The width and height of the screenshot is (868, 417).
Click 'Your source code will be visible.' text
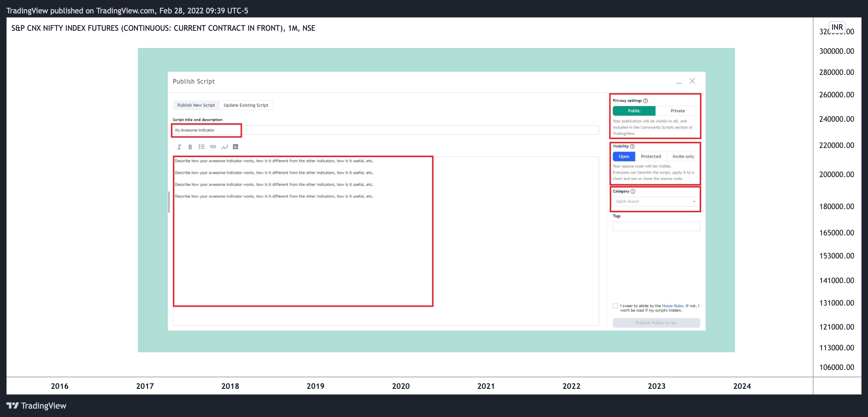pyautogui.click(x=642, y=166)
